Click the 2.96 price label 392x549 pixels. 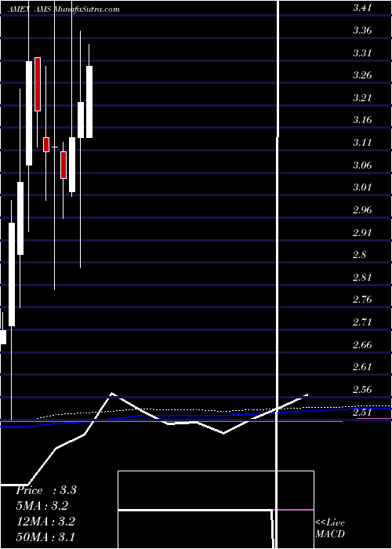[x=362, y=209]
